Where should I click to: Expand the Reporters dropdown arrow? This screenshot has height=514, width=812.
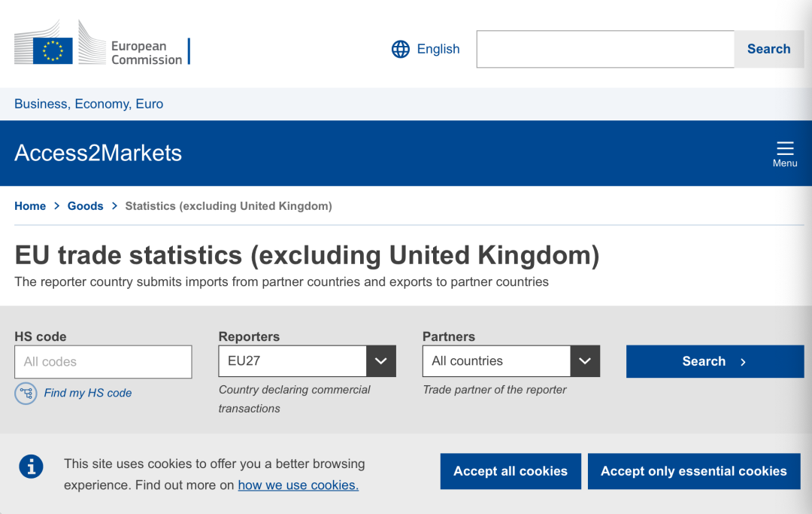tap(380, 361)
